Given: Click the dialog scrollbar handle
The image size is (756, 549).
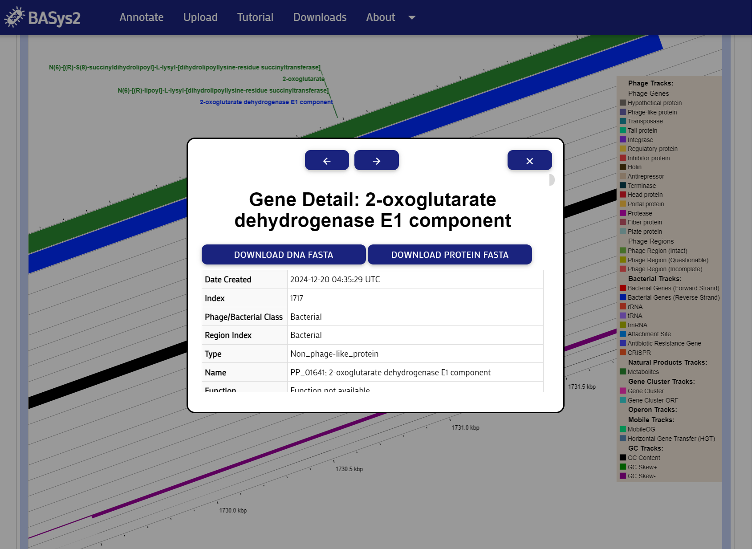Looking at the screenshot, I should pos(552,180).
